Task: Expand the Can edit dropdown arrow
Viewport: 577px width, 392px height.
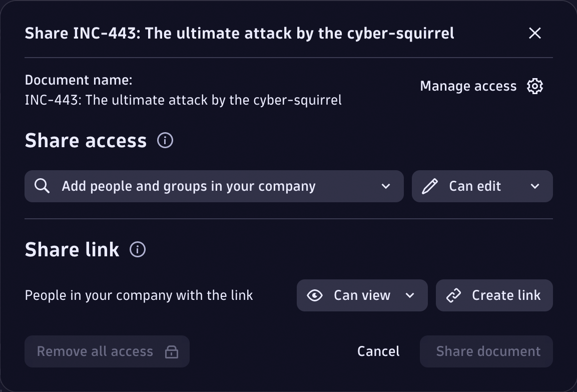Action: click(x=535, y=187)
